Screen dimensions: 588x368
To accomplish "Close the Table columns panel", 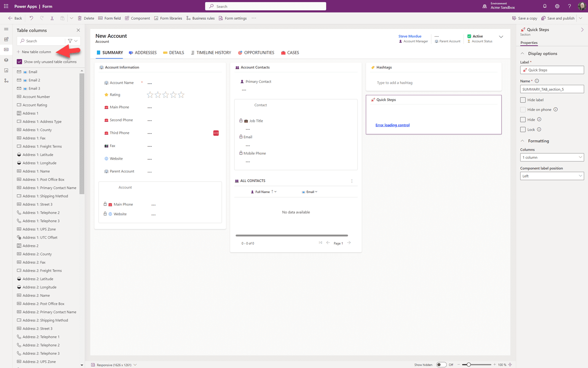I will (x=78, y=30).
